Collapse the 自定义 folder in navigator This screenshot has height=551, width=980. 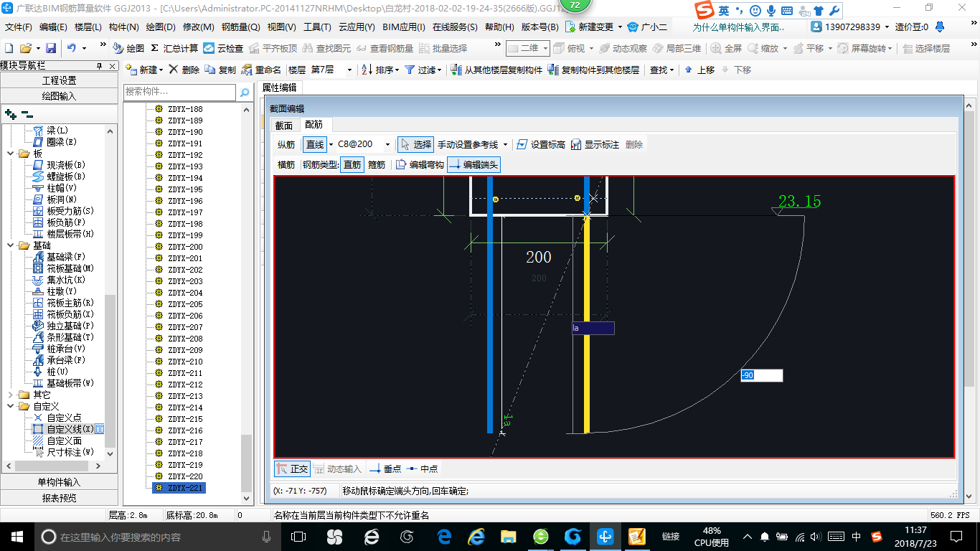(x=10, y=406)
